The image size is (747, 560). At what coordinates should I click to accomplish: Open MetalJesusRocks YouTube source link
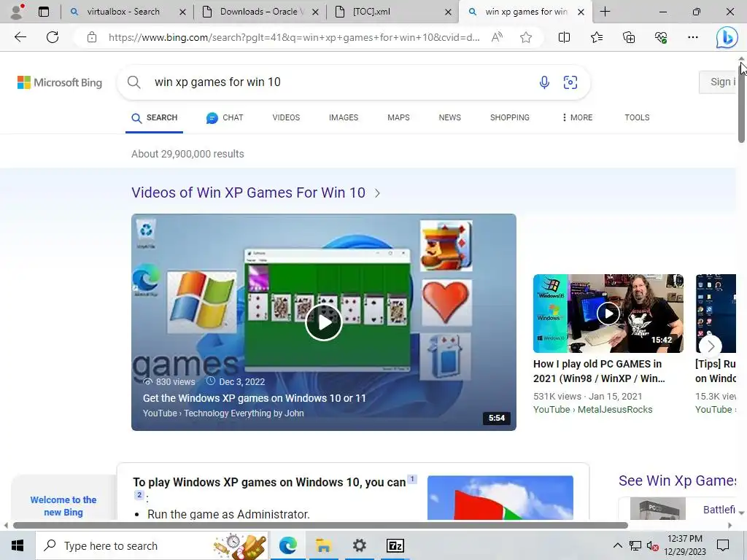(x=592, y=410)
